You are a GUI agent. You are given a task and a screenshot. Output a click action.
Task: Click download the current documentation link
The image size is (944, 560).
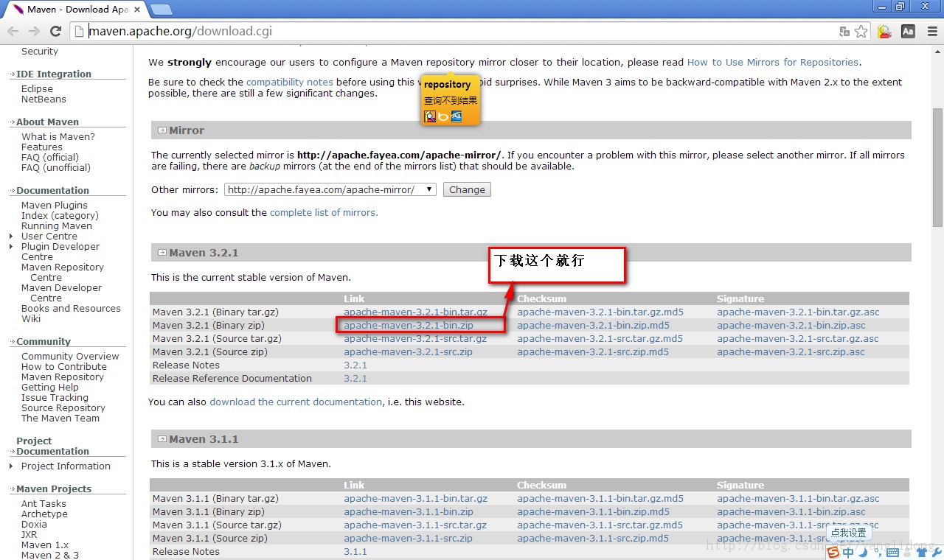tap(296, 402)
